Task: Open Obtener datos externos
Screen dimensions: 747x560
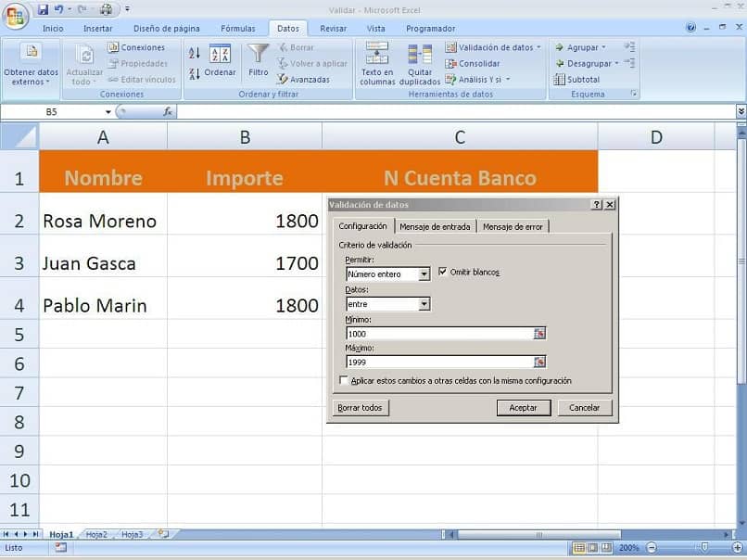Action: click(x=31, y=64)
